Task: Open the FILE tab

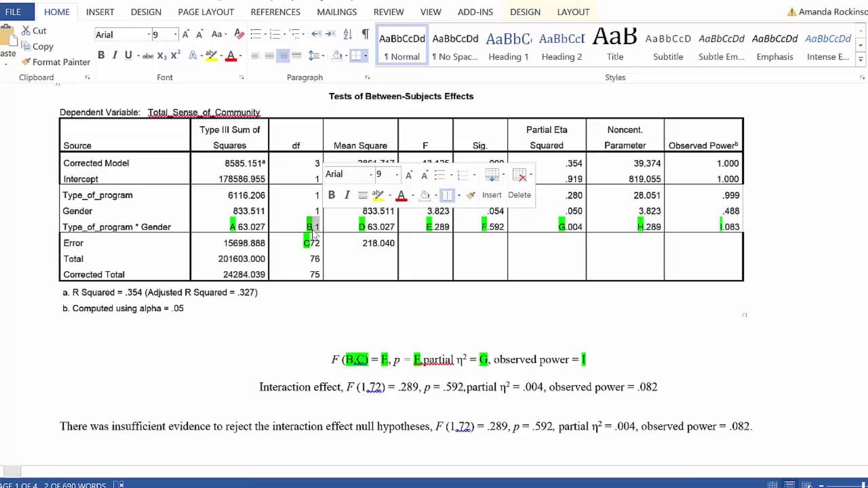Action: tap(13, 12)
